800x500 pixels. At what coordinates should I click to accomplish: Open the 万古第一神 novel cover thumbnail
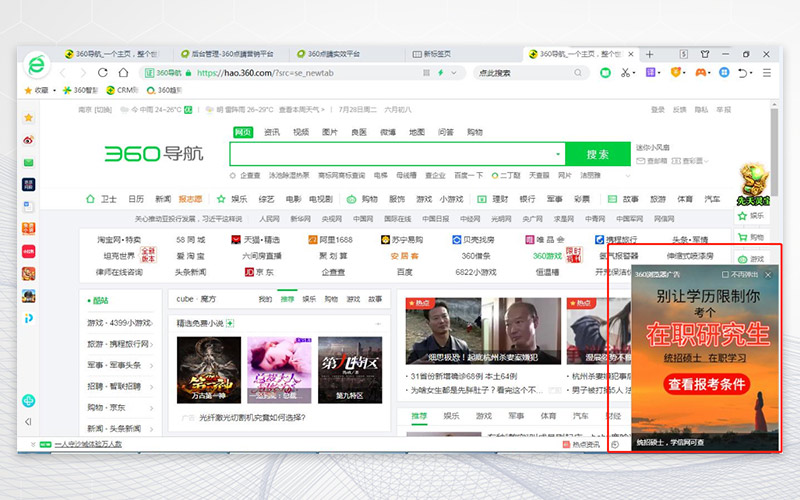point(209,370)
